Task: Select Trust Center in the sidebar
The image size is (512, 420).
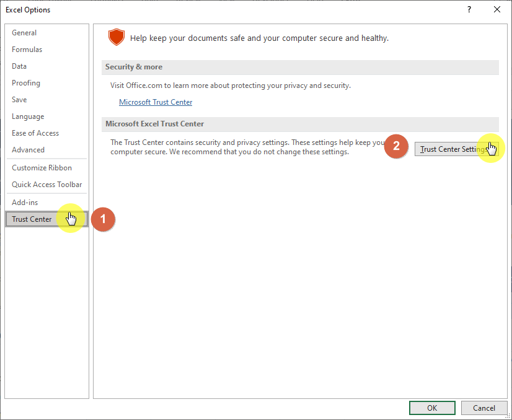Action: [46, 219]
